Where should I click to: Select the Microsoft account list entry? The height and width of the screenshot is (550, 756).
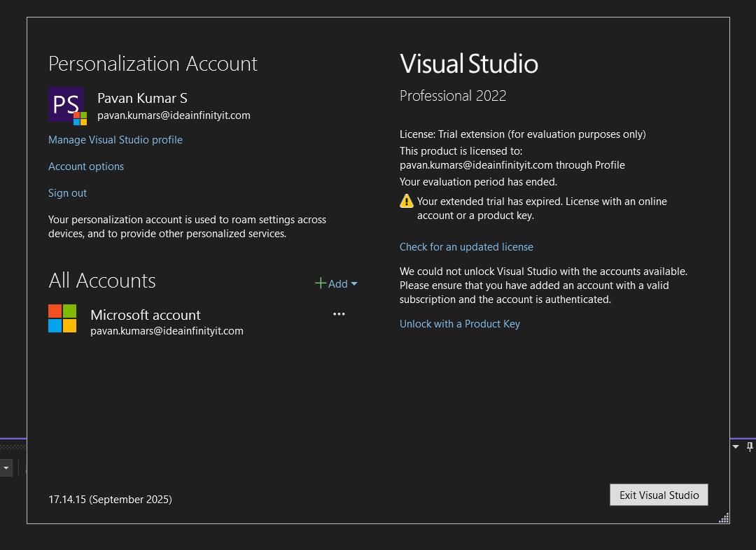(x=146, y=316)
